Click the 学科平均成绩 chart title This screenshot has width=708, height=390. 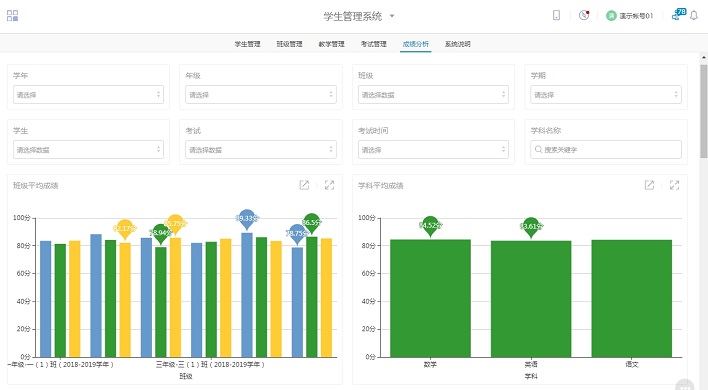381,186
